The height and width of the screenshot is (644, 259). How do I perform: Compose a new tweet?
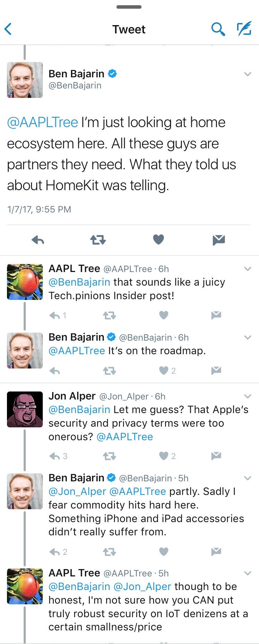click(244, 29)
